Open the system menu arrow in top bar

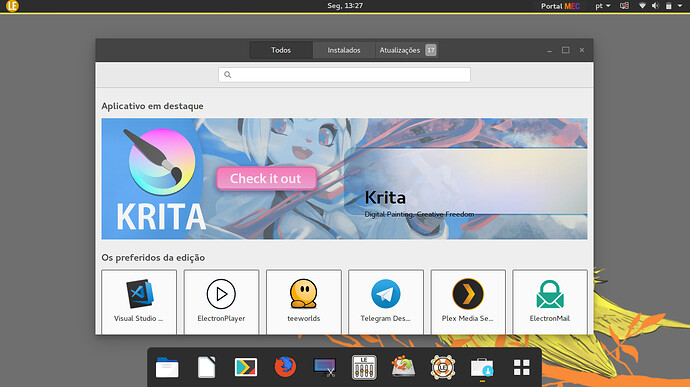click(x=680, y=6)
